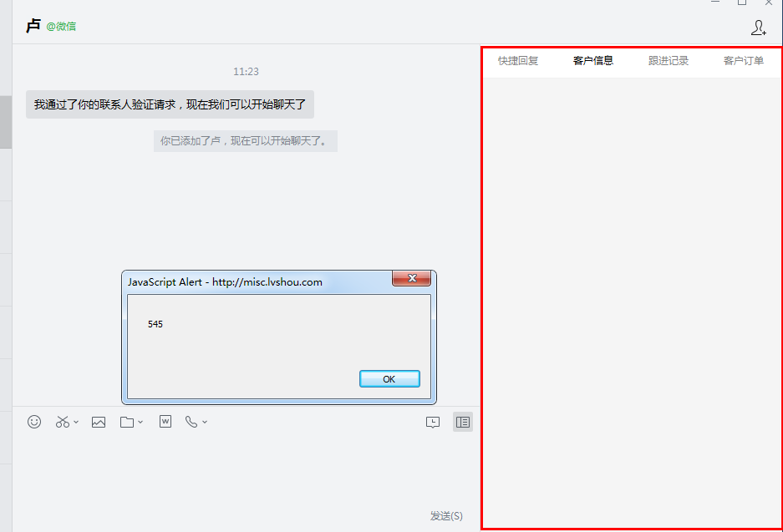This screenshot has width=783, height=532.
Task: Click the alert text 545
Action: pos(155,324)
